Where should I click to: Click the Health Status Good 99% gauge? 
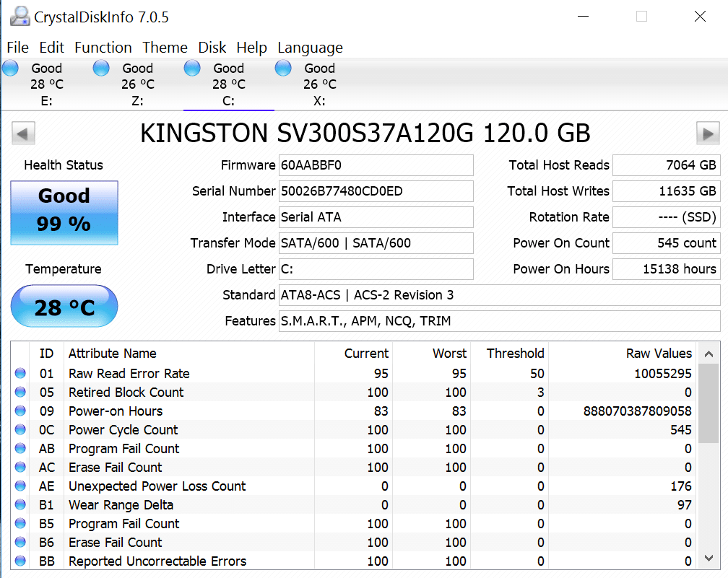coord(64,213)
